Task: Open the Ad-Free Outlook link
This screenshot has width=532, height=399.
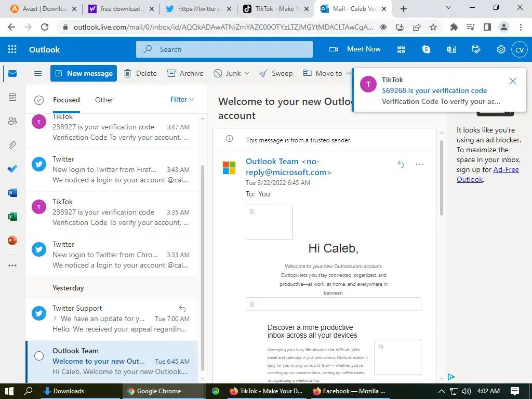Action: pyautogui.click(x=487, y=175)
